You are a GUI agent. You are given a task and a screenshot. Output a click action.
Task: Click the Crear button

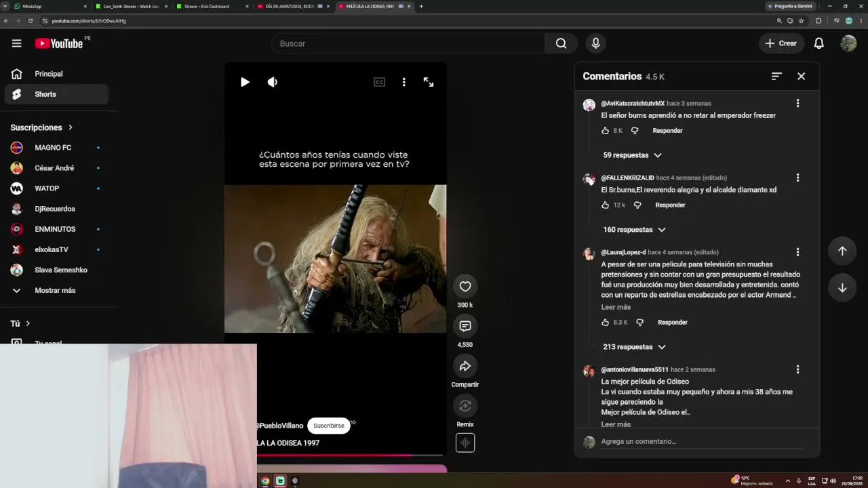point(781,43)
